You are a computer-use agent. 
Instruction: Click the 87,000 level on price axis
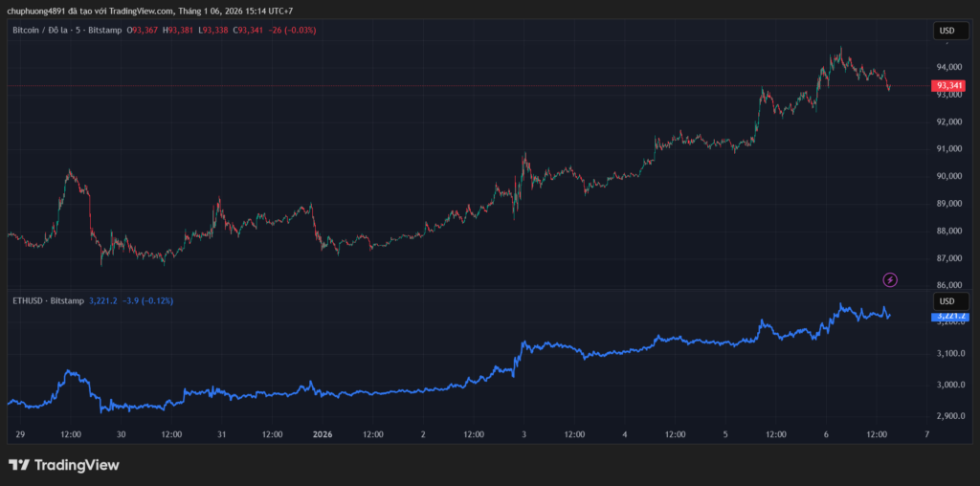949,258
